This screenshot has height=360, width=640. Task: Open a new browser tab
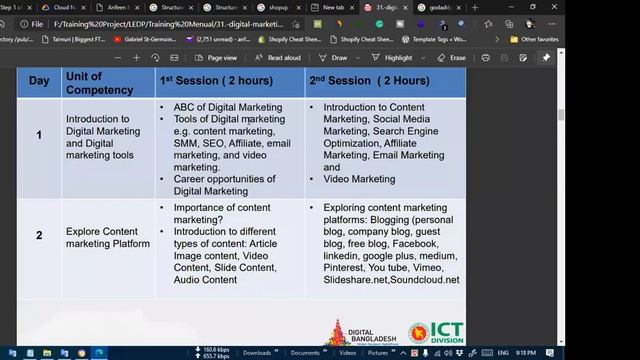click(475, 7)
